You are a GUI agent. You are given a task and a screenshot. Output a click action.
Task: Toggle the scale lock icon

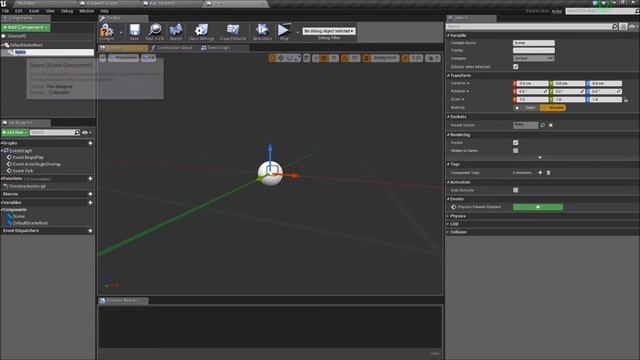click(x=626, y=100)
